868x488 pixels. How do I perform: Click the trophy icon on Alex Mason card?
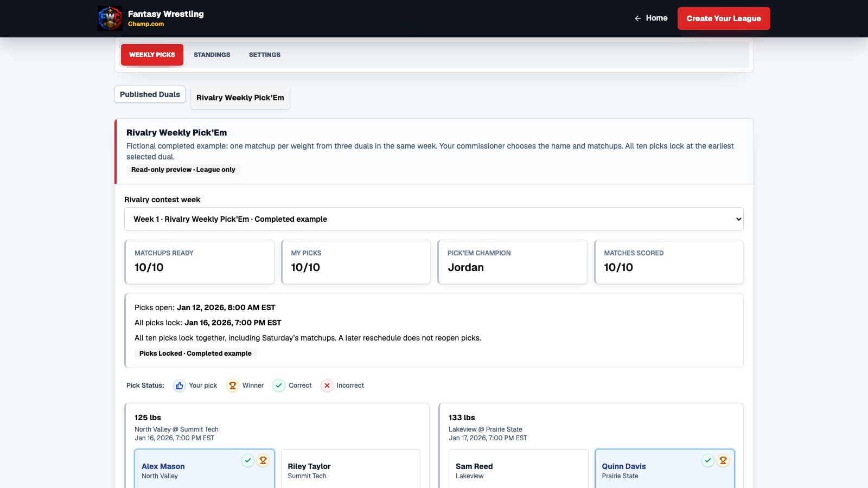(263, 460)
